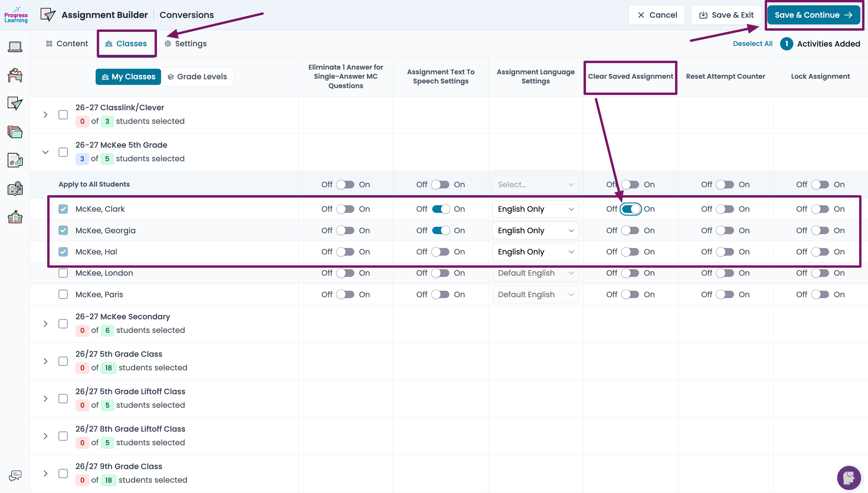
Task: Open the folders icon in sidebar
Action: pos(15,132)
